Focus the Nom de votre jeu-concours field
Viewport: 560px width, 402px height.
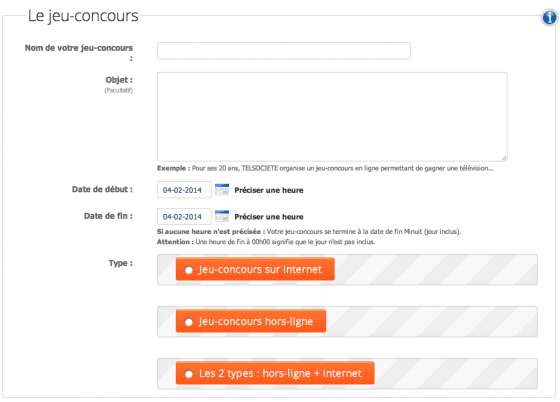pyautogui.click(x=284, y=51)
